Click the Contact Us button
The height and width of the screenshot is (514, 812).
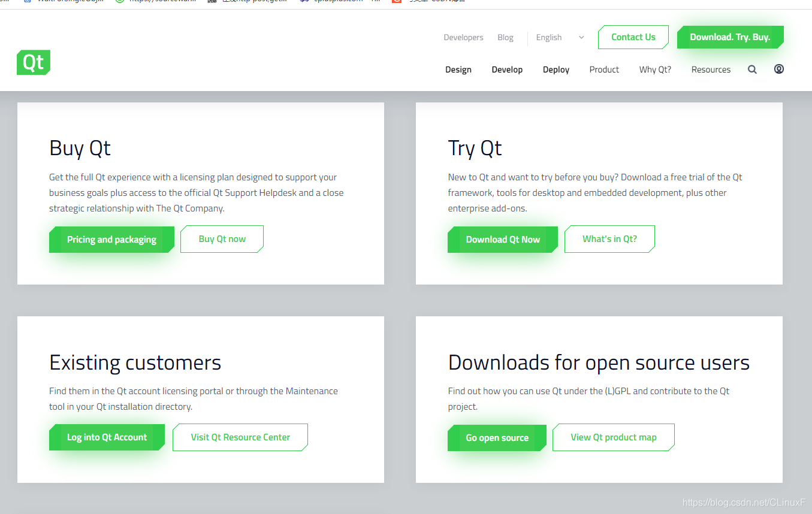pos(633,37)
